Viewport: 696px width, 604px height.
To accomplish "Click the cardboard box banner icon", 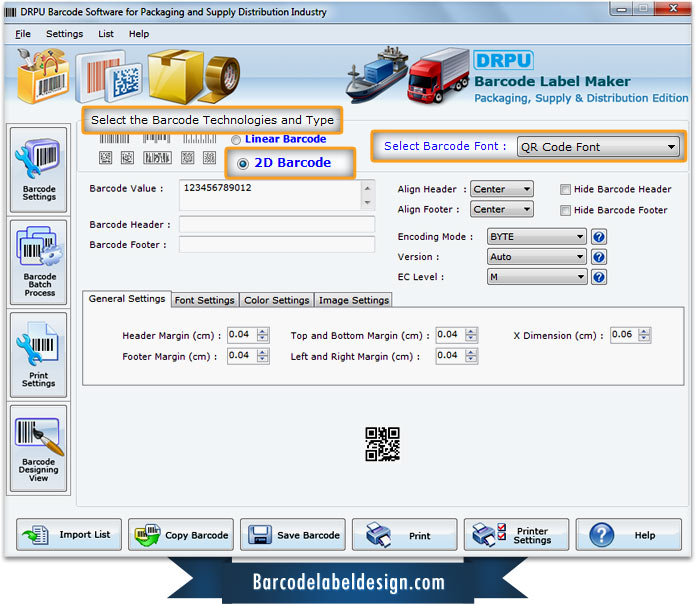I will (176, 75).
